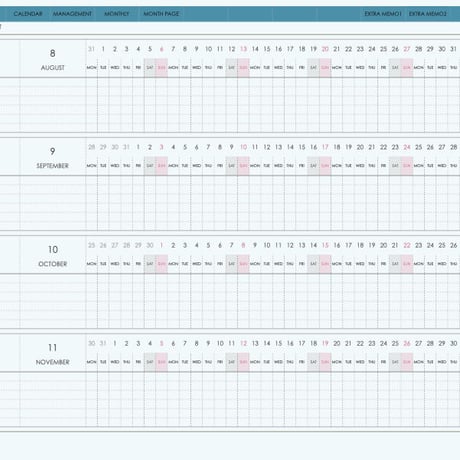Click SUN cell under November 26
460x460 pixels.
click(x=407, y=362)
